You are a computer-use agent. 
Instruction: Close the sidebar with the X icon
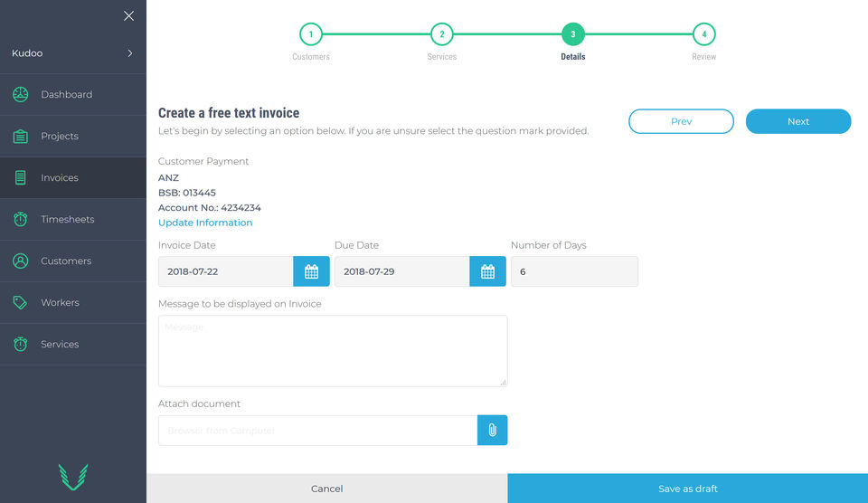(x=128, y=15)
